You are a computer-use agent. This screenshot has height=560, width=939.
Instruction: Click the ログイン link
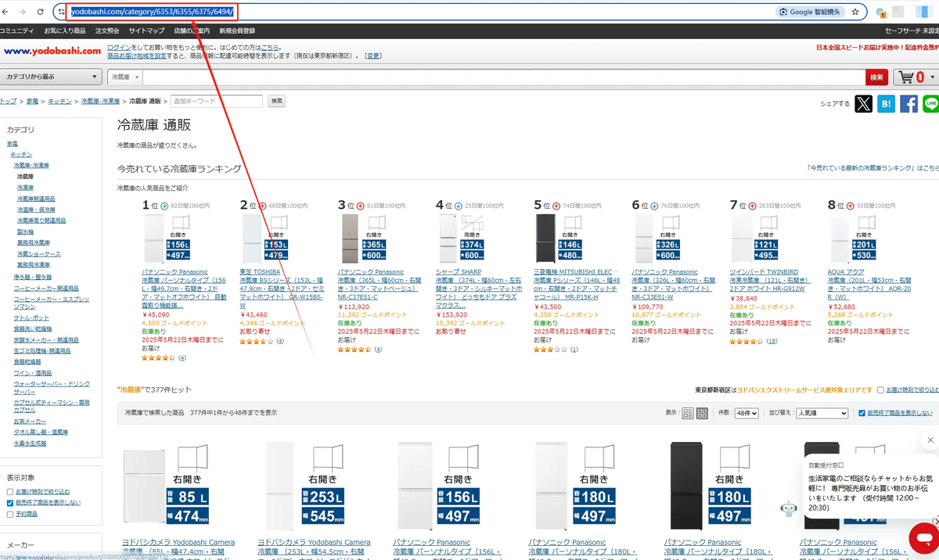click(119, 47)
